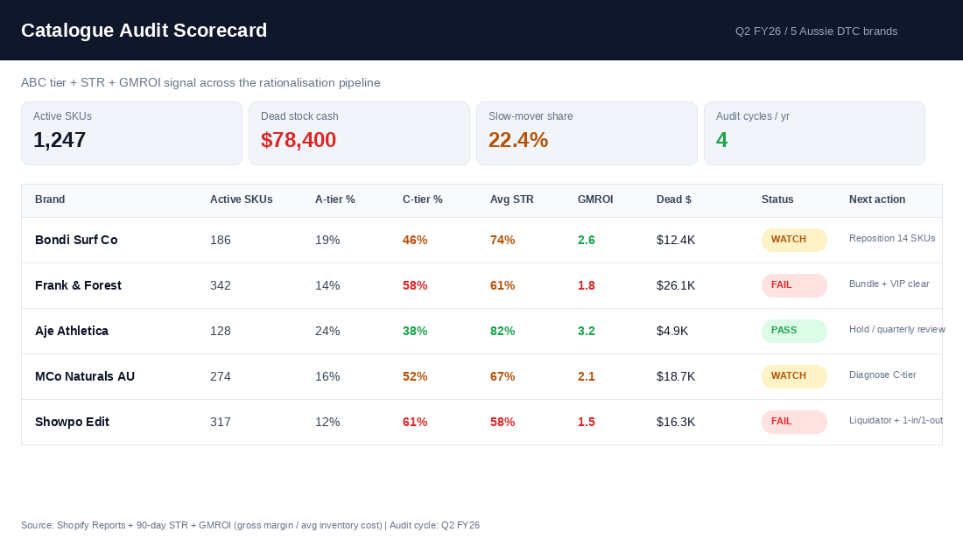Click the 3.2 GMROI value
The image size is (963, 560).
[x=586, y=331]
